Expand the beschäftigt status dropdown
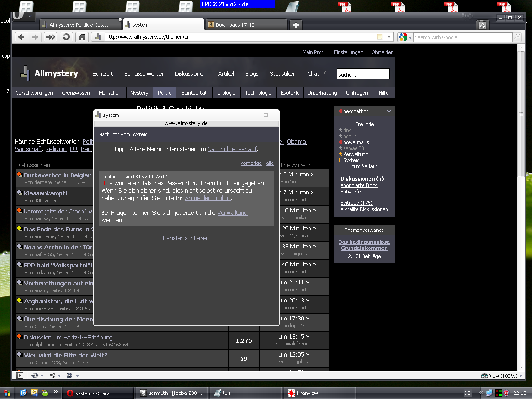 pos(389,111)
